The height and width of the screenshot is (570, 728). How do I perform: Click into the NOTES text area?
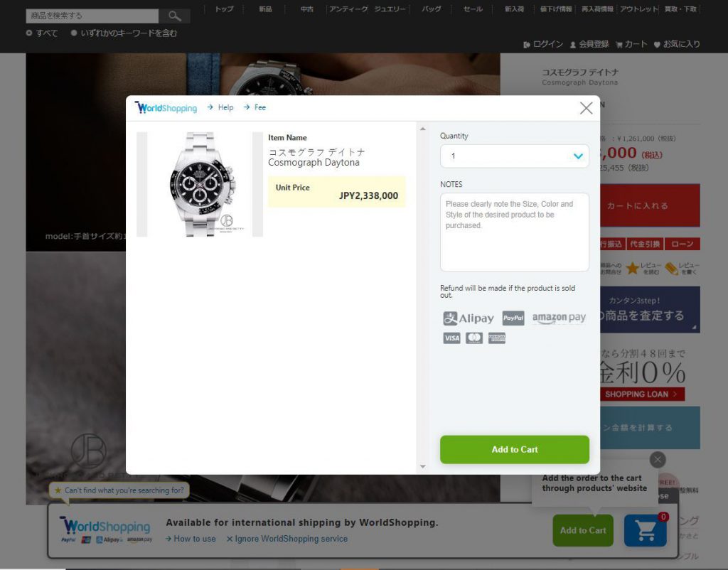[515, 232]
